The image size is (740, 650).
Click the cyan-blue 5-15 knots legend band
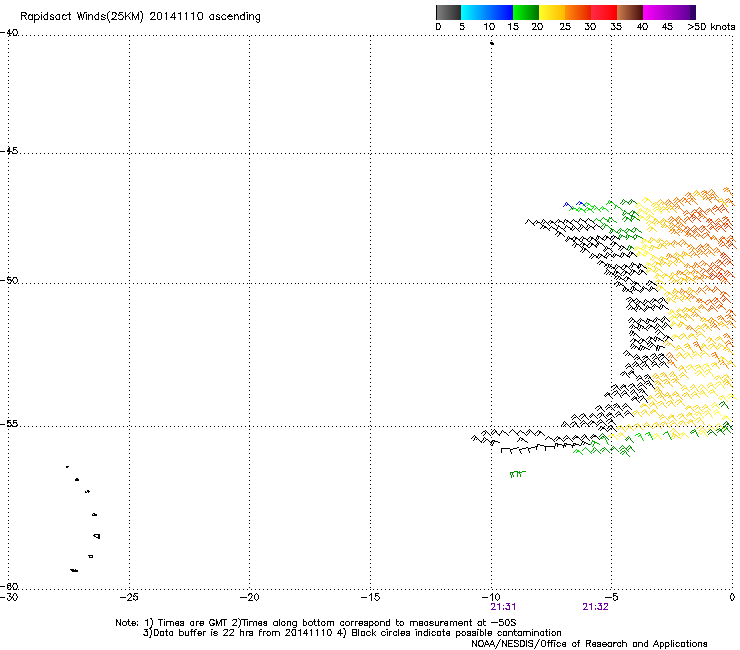pos(487,12)
